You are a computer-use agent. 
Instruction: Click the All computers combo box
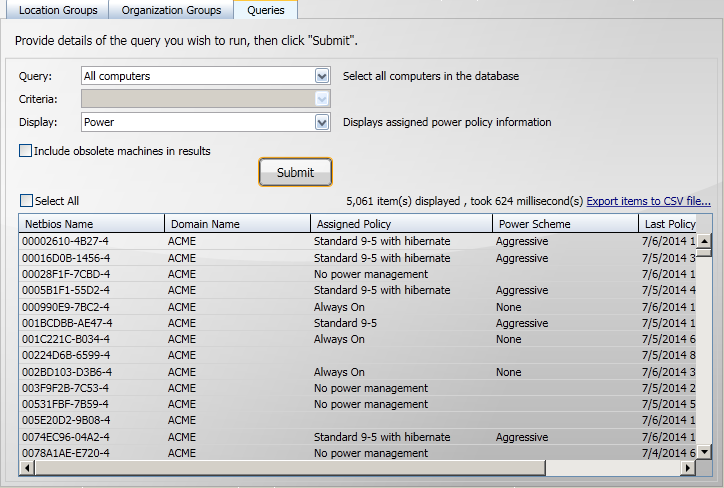coord(197,76)
